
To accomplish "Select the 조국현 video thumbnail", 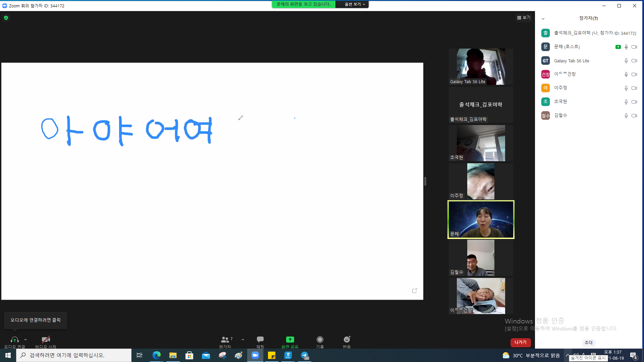I will pyautogui.click(x=481, y=143).
